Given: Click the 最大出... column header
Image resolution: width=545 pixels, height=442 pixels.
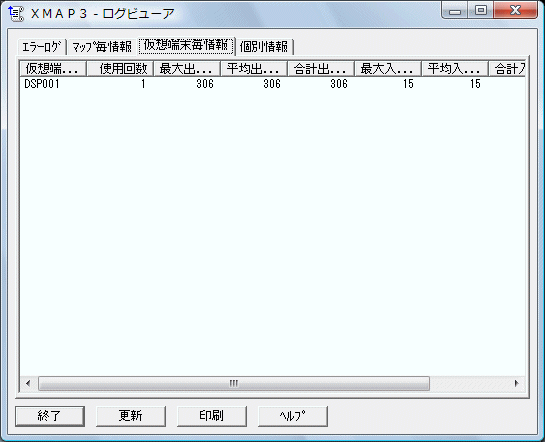Looking at the screenshot, I should pyautogui.click(x=187, y=69).
